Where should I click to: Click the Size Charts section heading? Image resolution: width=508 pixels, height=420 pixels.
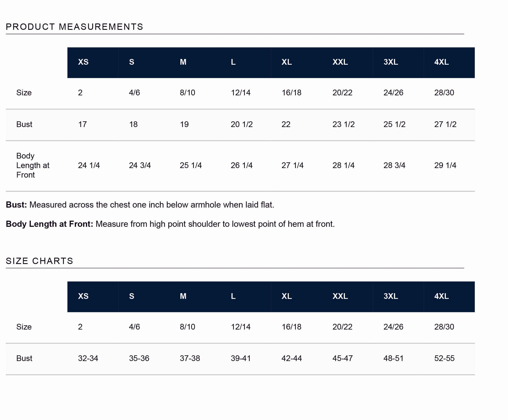click(x=39, y=261)
